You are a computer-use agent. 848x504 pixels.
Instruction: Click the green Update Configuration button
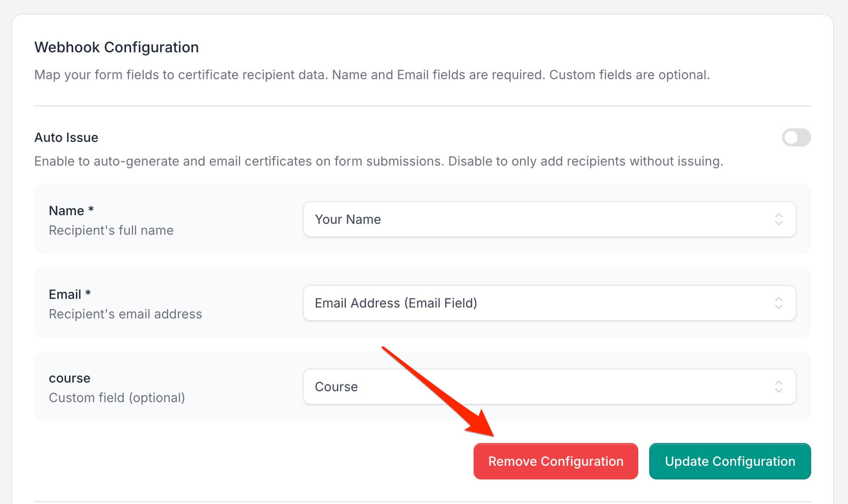(730, 461)
